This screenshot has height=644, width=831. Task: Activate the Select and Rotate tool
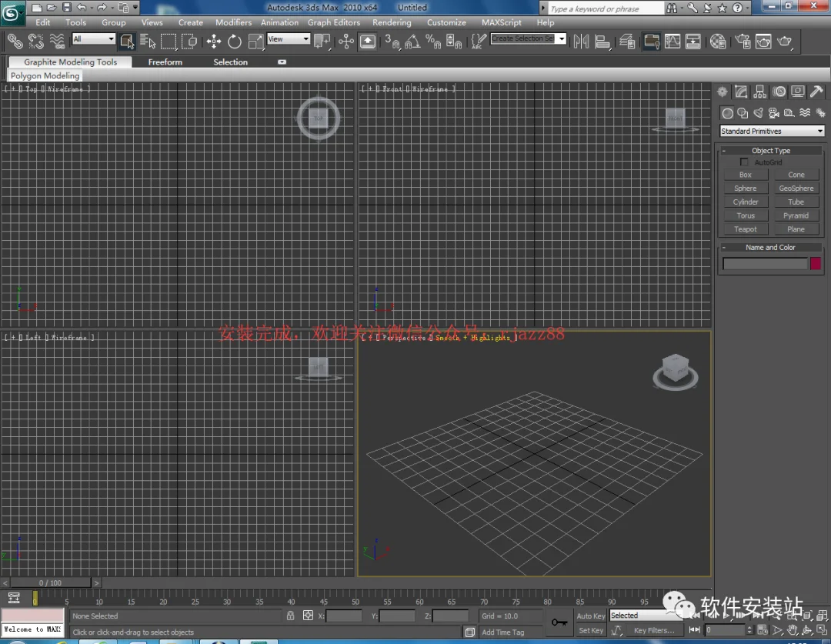[x=234, y=42]
